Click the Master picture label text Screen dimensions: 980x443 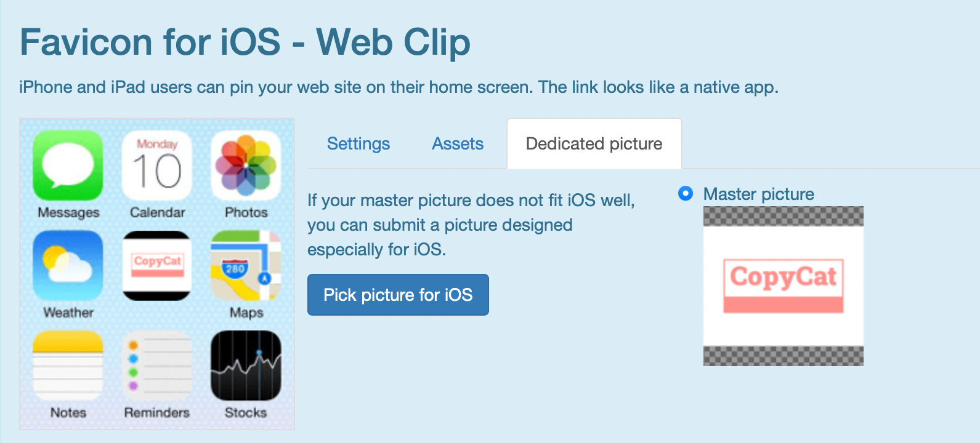[x=759, y=194]
